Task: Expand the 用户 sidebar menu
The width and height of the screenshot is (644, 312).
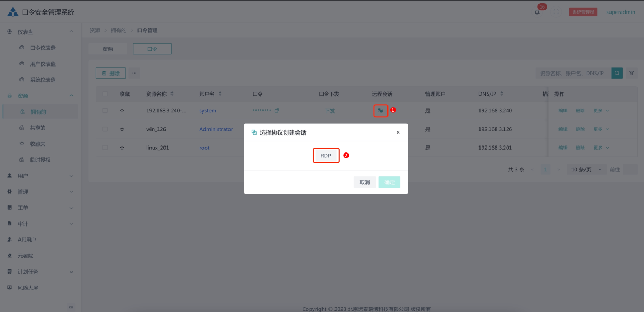Action: (41, 176)
